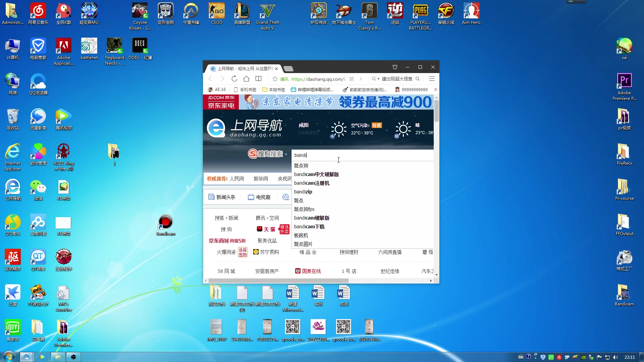The image size is (644, 362).
Task: Click the search magnifier in address bar
Action: pyautogui.click(x=418, y=79)
